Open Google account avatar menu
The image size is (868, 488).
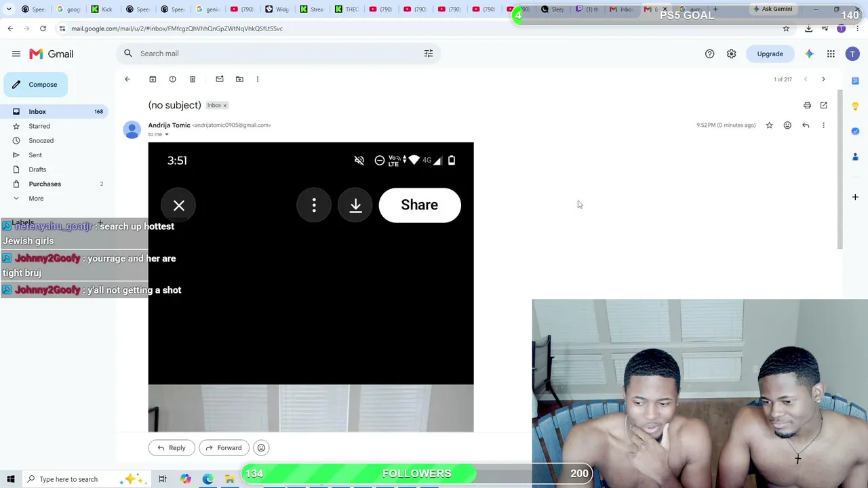852,54
